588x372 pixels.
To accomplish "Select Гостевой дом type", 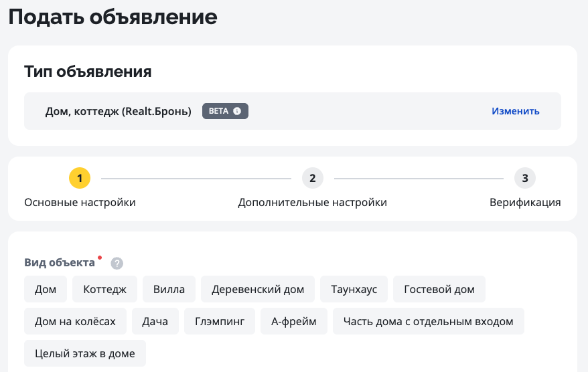I will point(439,289).
